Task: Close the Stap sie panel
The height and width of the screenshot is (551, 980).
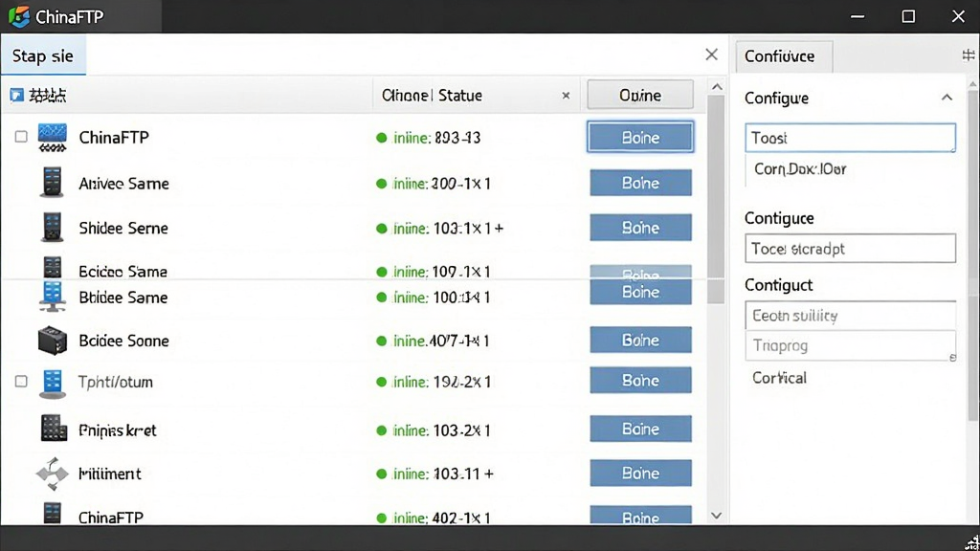Action: pyautogui.click(x=711, y=55)
